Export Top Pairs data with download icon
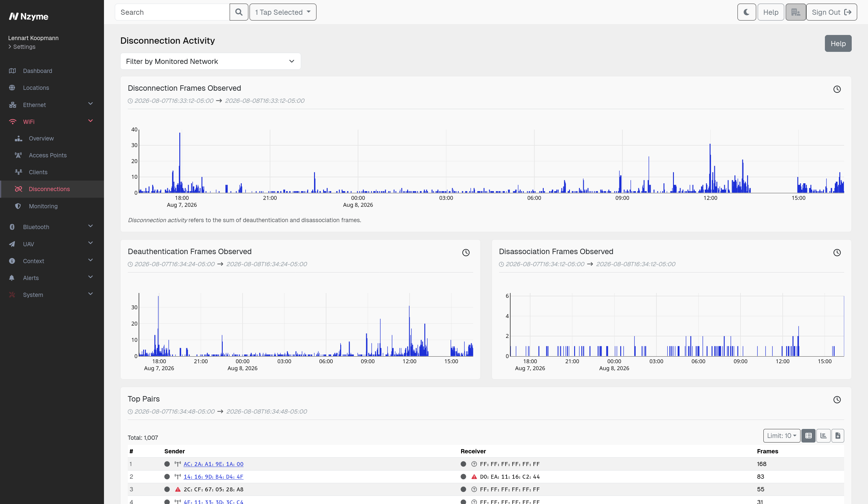The height and width of the screenshot is (504, 868). pyautogui.click(x=838, y=436)
